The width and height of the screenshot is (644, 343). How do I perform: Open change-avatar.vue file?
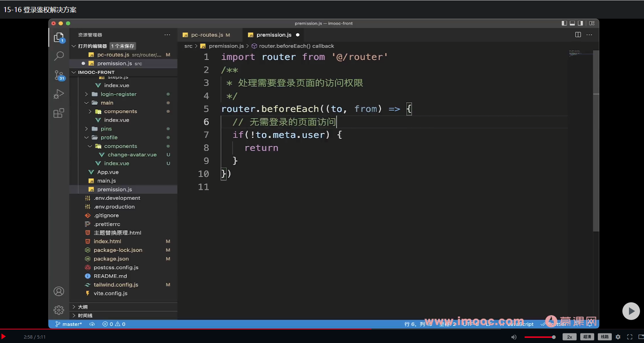(132, 155)
